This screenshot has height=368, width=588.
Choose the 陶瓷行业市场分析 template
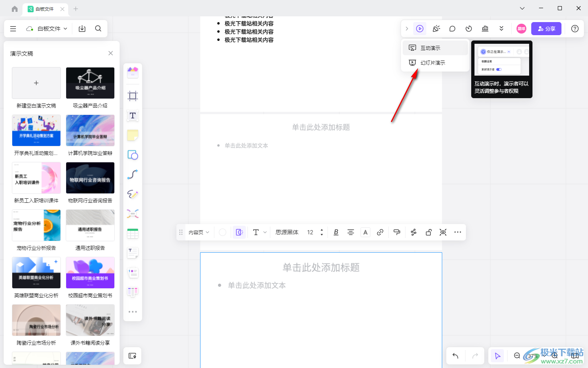(x=36, y=320)
